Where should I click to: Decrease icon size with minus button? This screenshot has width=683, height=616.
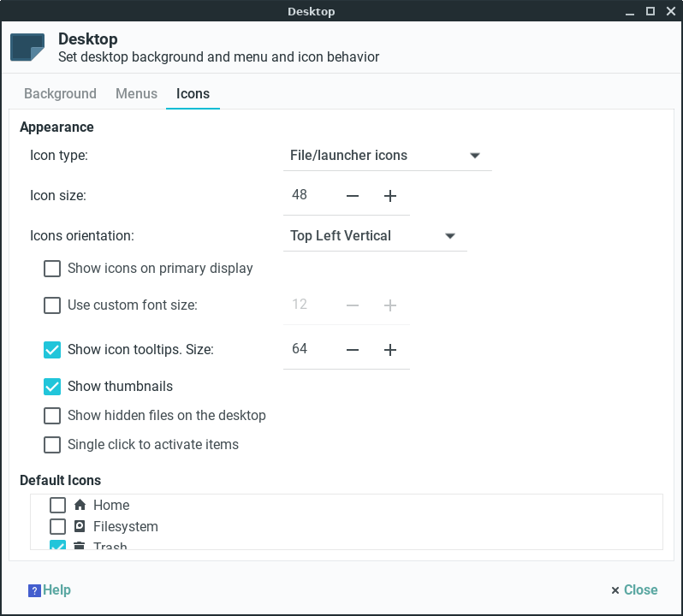353,196
